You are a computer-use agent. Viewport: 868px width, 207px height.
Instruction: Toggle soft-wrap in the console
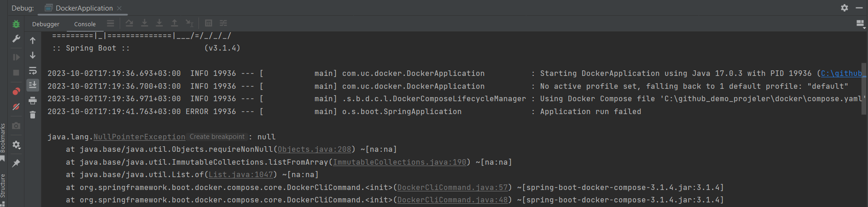[33, 70]
